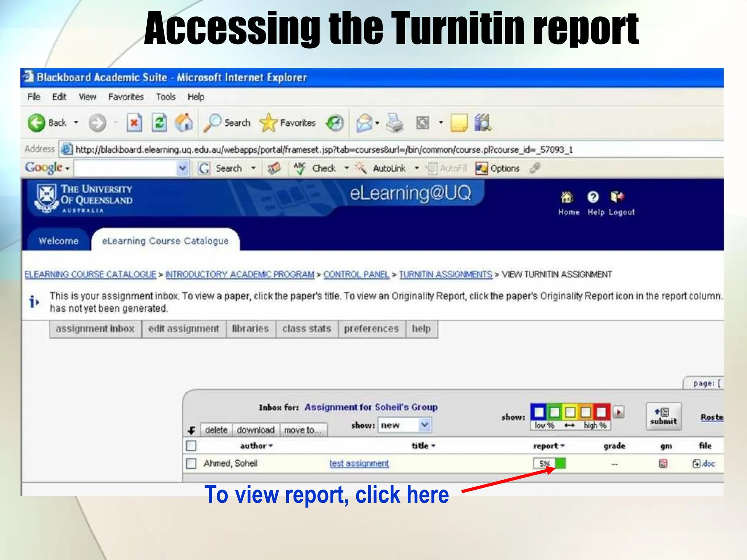The image size is (747, 560).
Task: Follow the CONTROL PANEL breadcrumb link
Action: 356,274
